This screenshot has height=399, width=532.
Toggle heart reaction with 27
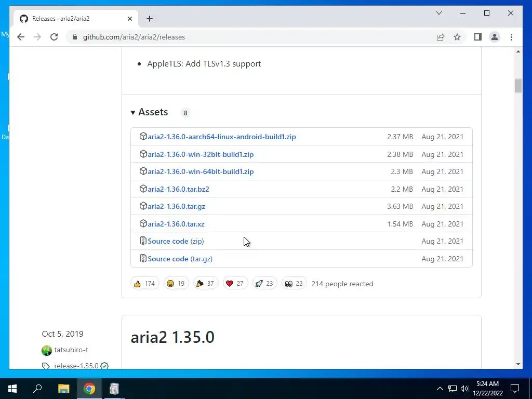235,283
